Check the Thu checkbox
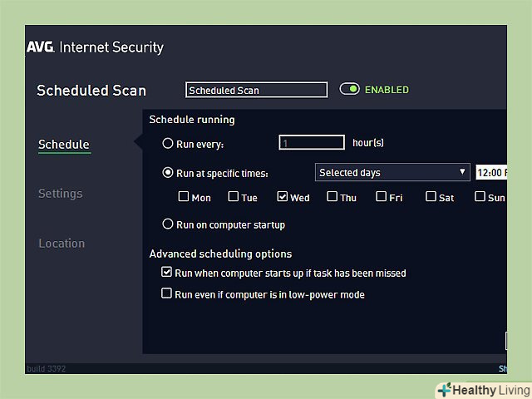 coord(332,196)
